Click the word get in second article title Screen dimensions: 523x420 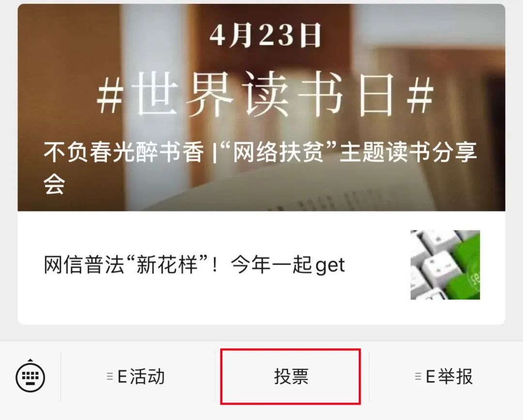[x=330, y=266]
